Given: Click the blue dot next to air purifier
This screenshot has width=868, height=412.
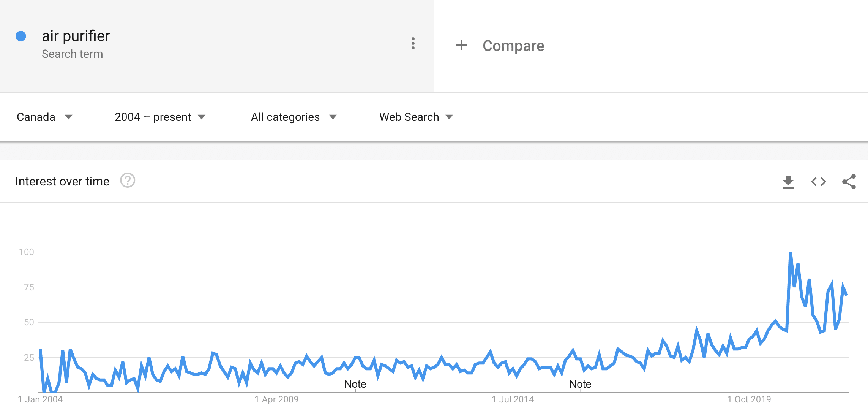Looking at the screenshot, I should point(21,36).
